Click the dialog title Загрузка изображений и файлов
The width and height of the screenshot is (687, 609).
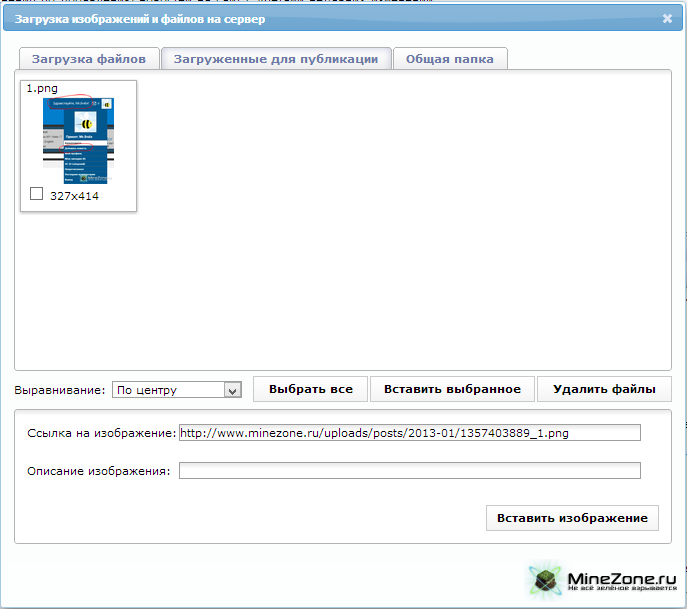(x=140, y=19)
